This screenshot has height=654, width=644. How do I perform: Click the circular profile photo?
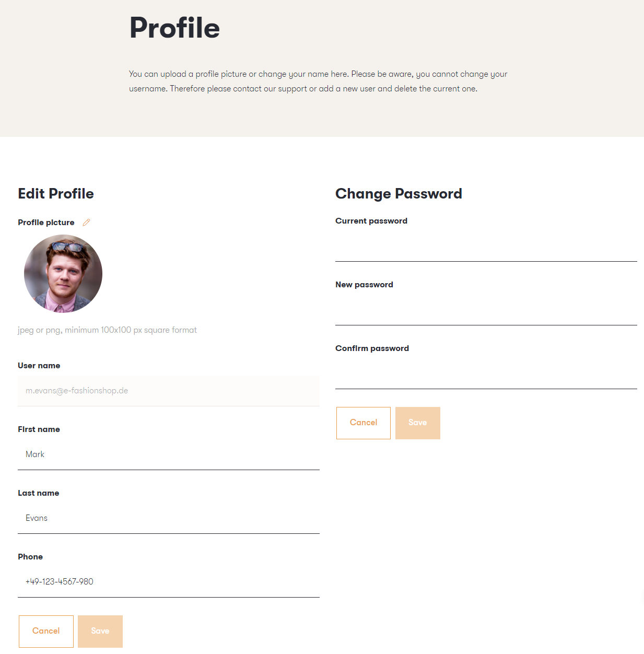tap(63, 274)
